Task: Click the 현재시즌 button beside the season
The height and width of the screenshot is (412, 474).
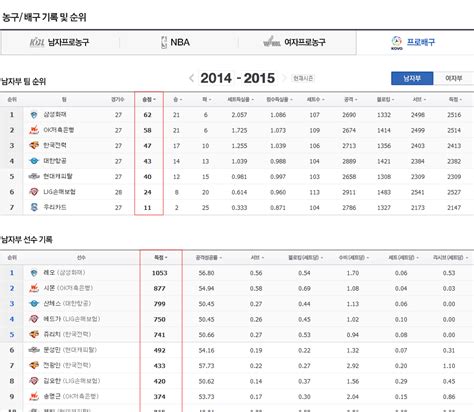Action: tap(303, 78)
